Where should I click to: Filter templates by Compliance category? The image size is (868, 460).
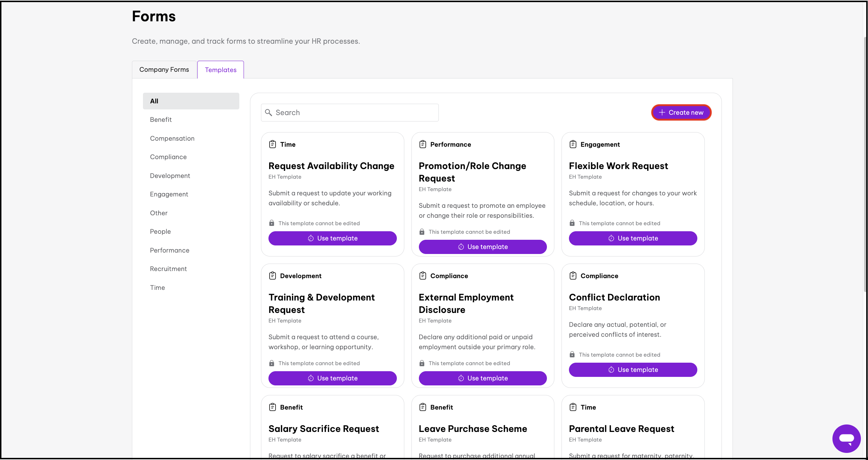168,157
